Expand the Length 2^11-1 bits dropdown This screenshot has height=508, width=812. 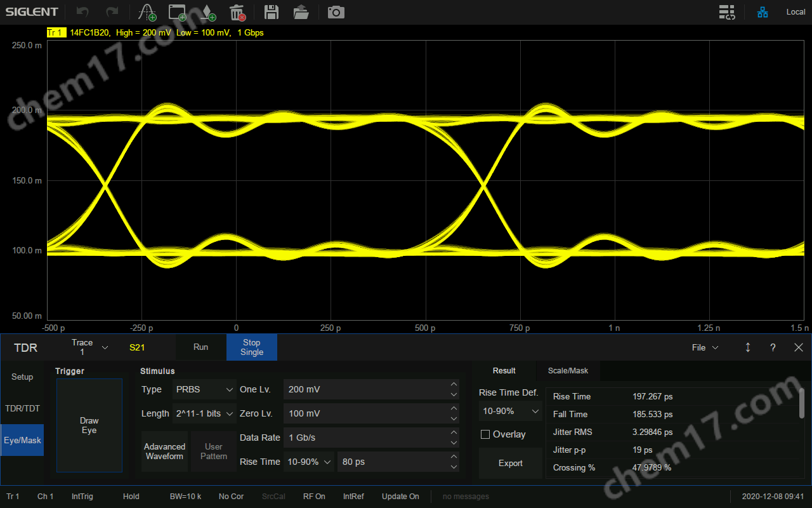[204, 413]
